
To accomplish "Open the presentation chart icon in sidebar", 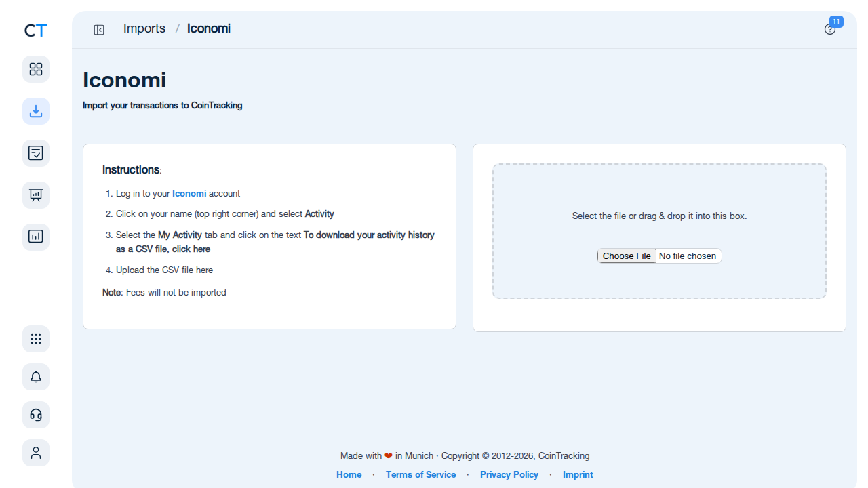I will pos(36,195).
